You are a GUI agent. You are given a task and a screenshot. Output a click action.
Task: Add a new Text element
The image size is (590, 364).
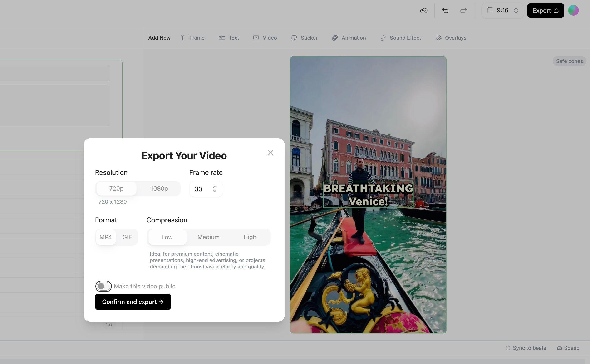[x=228, y=38]
